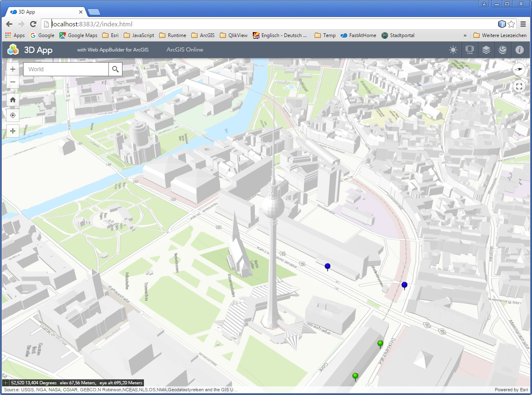The width and height of the screenshot is (532, 395).
Task: Open the JavaScript bookmark folder
Action: 139,35
